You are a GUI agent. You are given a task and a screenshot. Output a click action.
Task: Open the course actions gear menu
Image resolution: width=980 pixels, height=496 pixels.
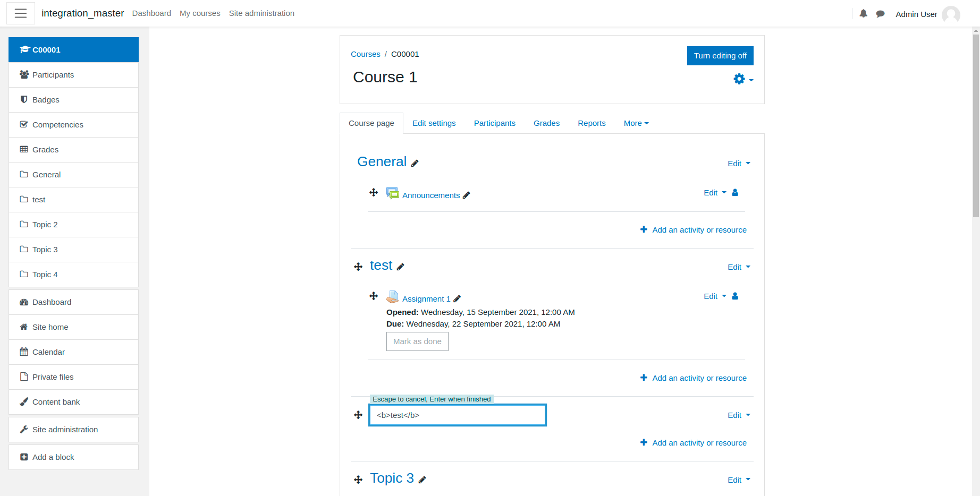(x=743, y=79)
